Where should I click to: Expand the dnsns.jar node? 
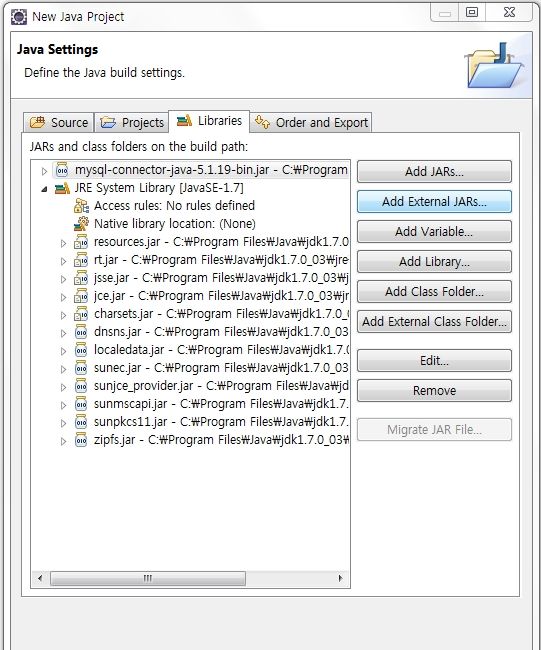point(63,333)
